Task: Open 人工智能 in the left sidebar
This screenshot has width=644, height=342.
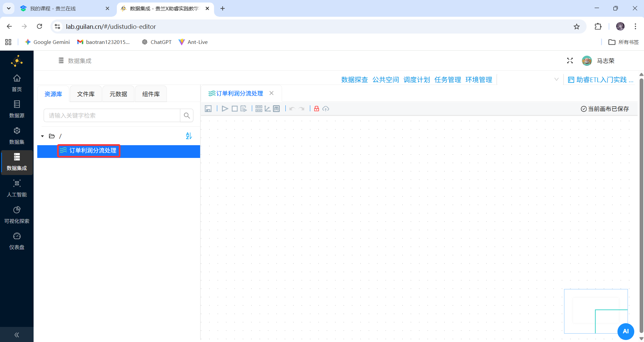Action: (16, 188)
